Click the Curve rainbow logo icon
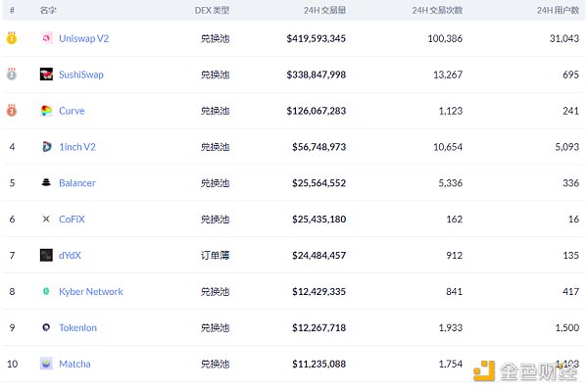This screenshot has width=588, height=392. [x=46, y=111]
